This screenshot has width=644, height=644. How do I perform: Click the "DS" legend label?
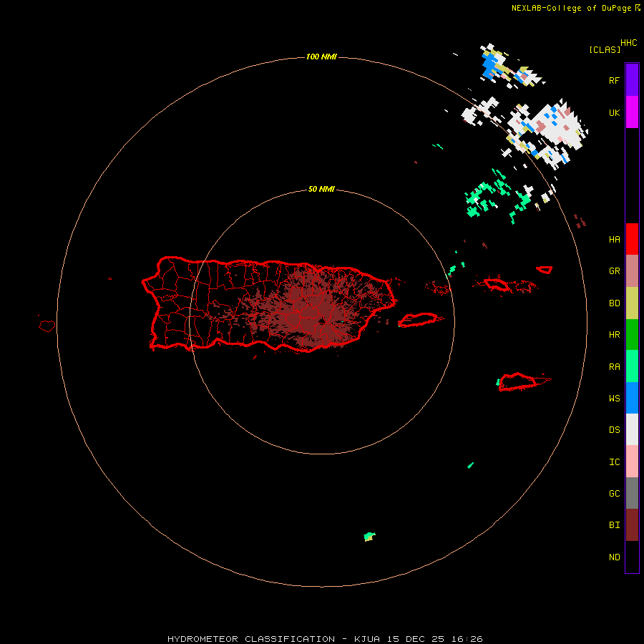pyautogui.click(x=615, y=430)
